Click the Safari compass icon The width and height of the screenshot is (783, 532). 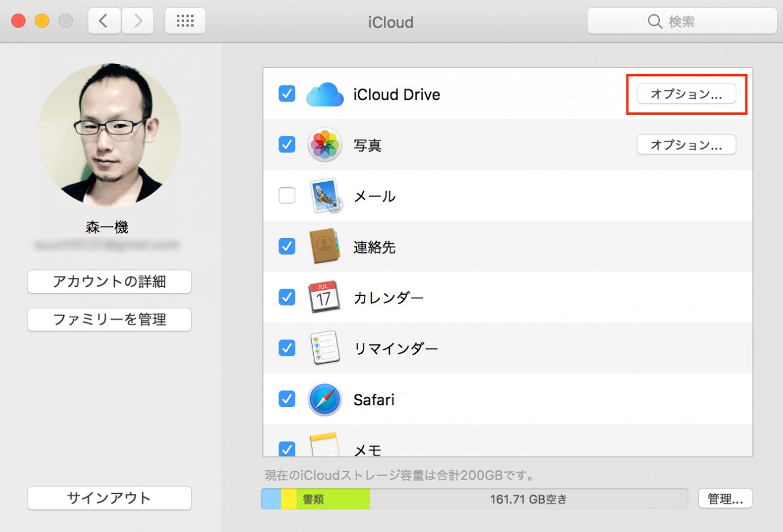coord(325,399)
